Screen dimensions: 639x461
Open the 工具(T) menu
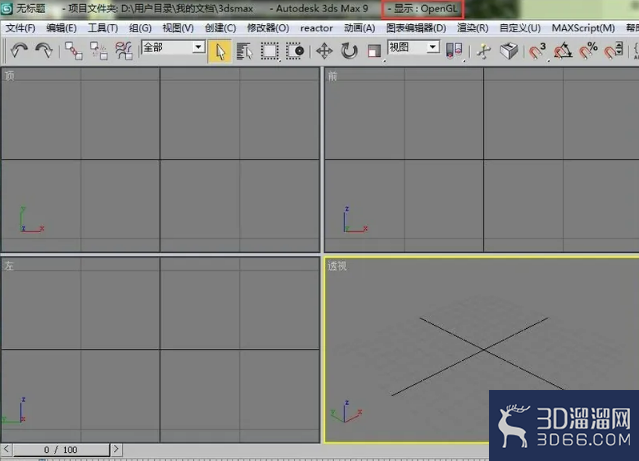coord(103,28)
